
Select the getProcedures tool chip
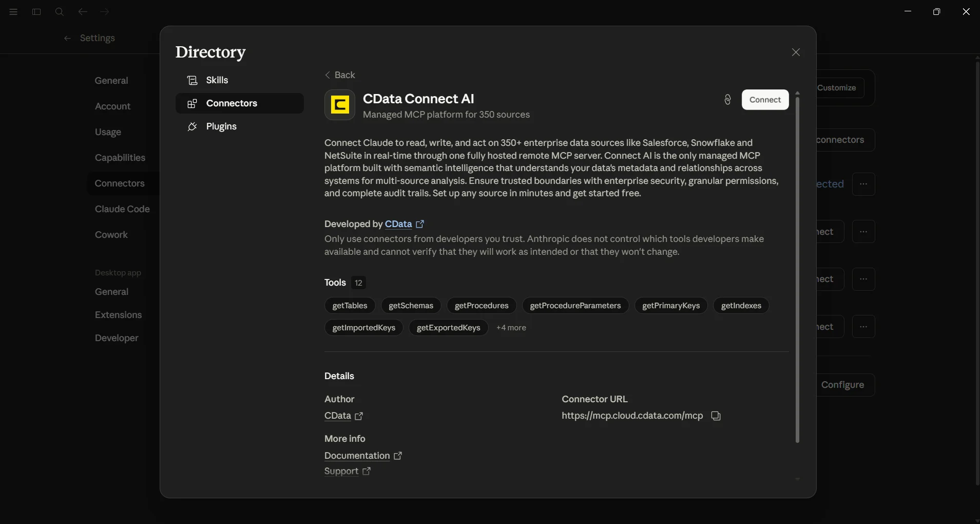482,306
